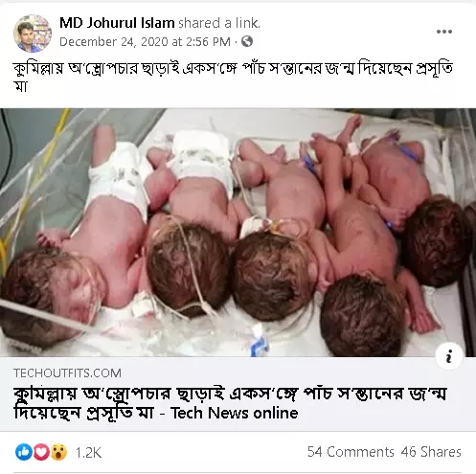476x474 pixels.
Task: Click the Wow face reaction icon
Action: (58, 452)
